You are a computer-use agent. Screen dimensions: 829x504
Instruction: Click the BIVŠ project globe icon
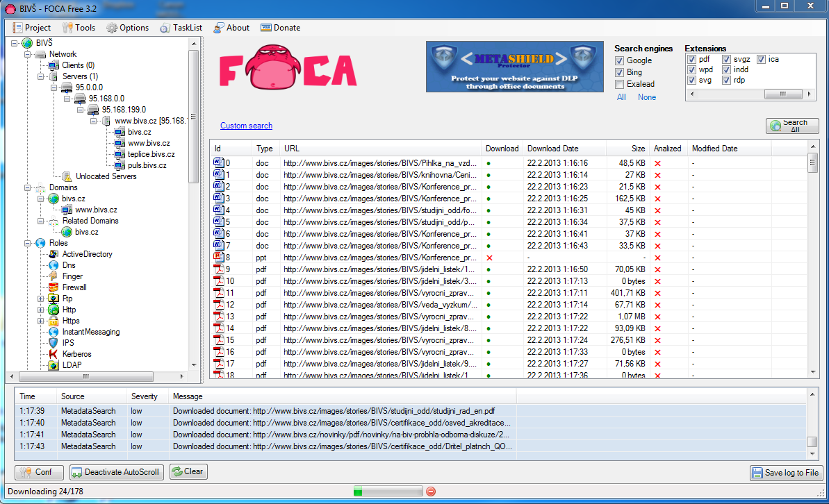tap(27, 43)
